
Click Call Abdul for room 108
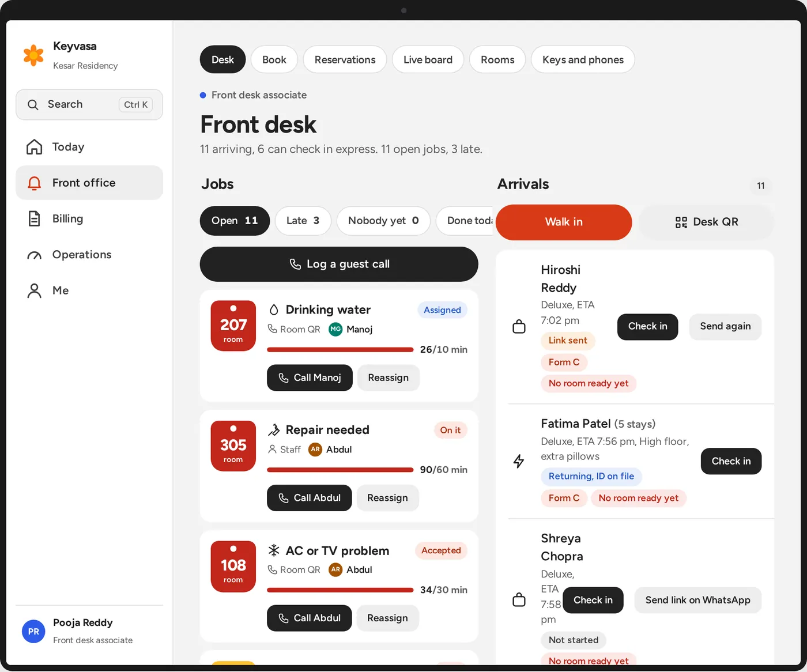[310, 618]
